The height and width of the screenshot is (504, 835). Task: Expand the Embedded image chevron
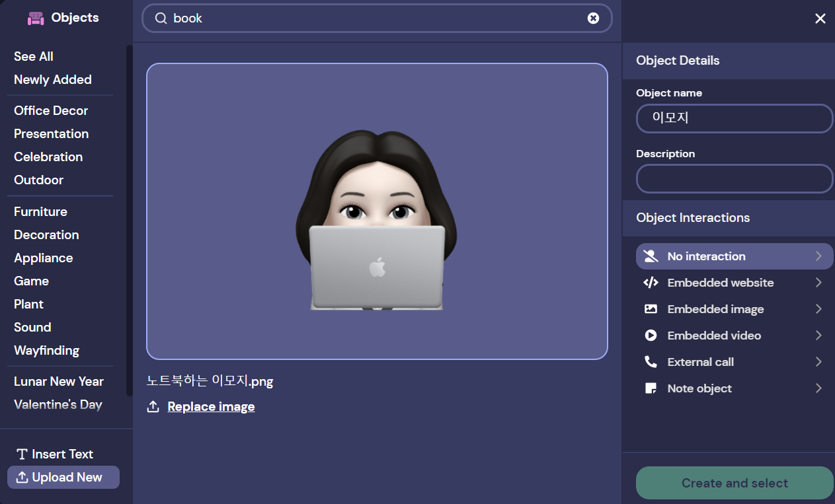pos(818,309)
